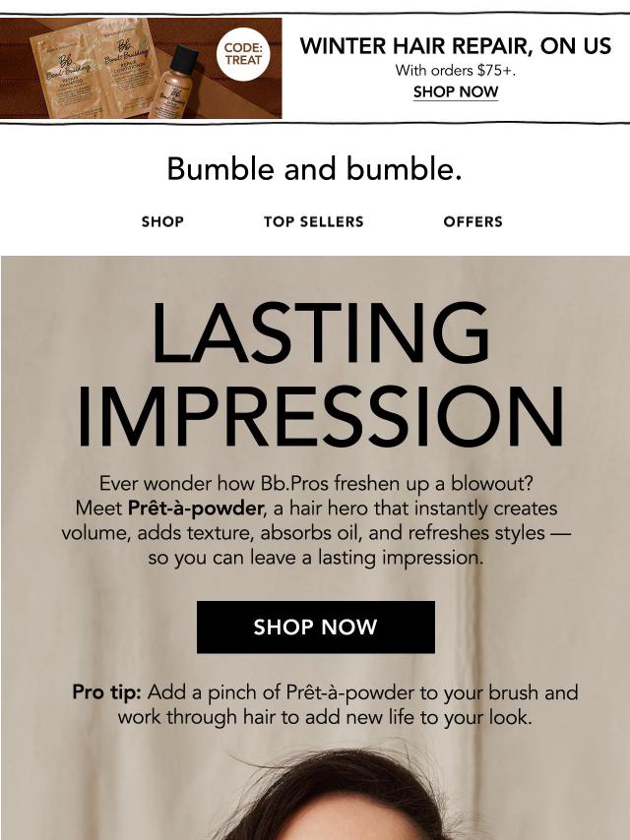Image resolution: width=630 pixels, height=840 pixels.
Task: Click the WINTER HAIR REPAIR, ON US headline
Action: coord(455,46)
